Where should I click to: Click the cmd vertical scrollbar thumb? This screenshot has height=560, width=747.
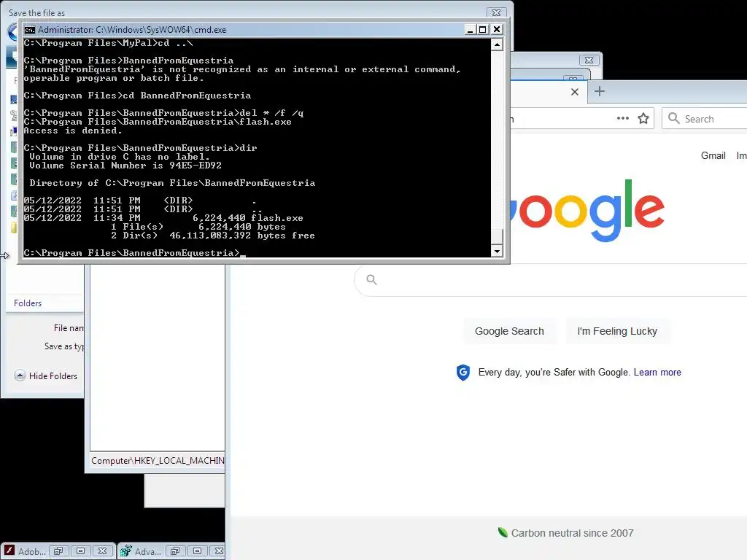click(497, 237)
